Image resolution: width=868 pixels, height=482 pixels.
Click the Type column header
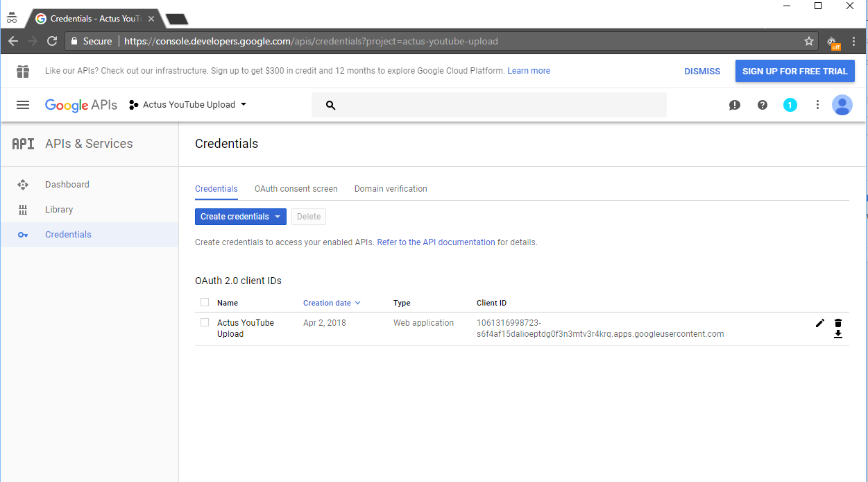[x=402, y=303]
